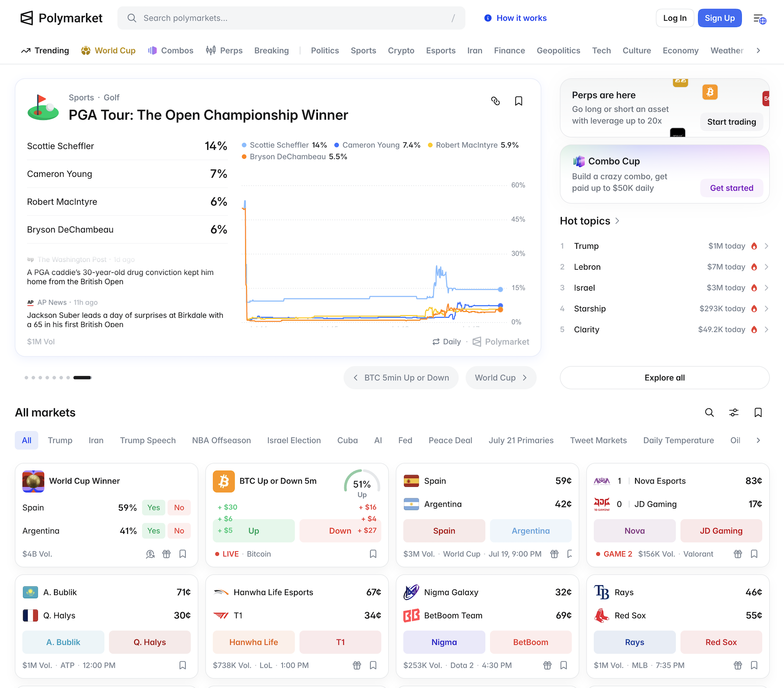Open the filter sliders icon in All markets

[733, 413]
